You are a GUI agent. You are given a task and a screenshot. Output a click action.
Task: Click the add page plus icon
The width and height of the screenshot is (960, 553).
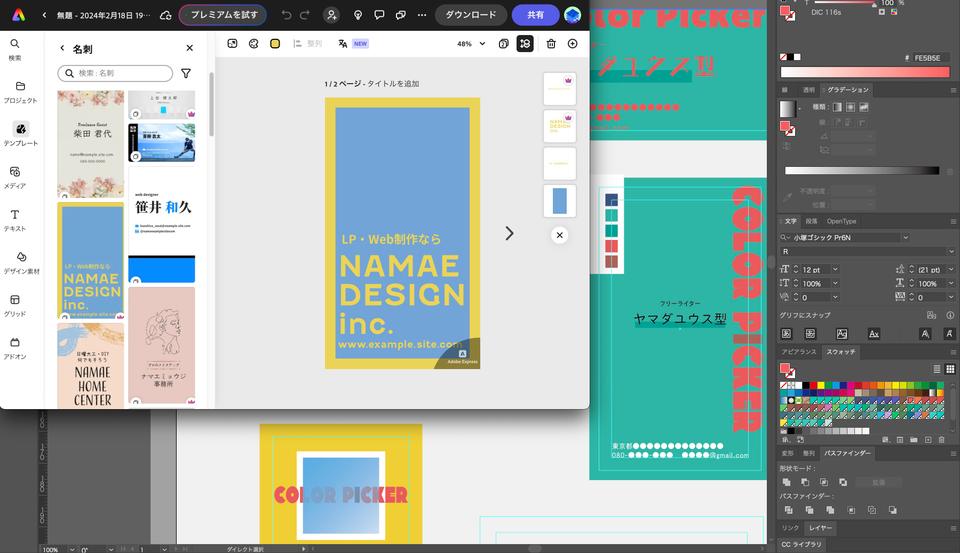coord(572,44)
